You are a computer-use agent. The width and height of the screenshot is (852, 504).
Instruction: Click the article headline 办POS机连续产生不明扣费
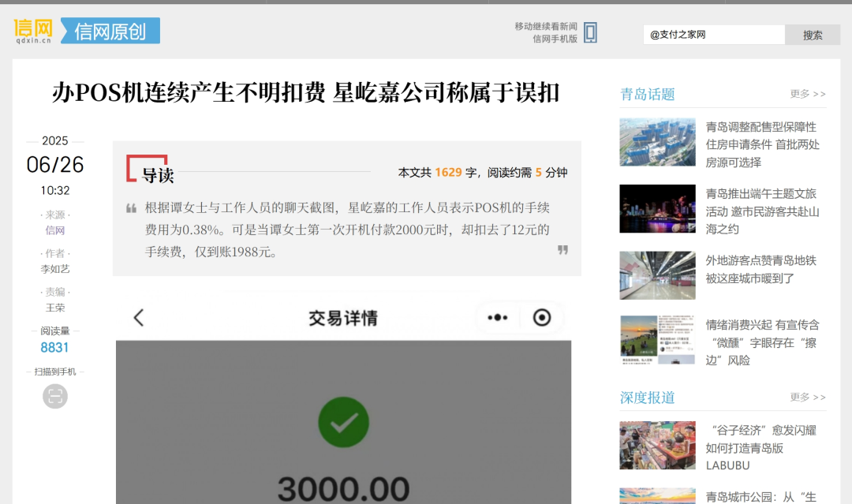(306, 92)
